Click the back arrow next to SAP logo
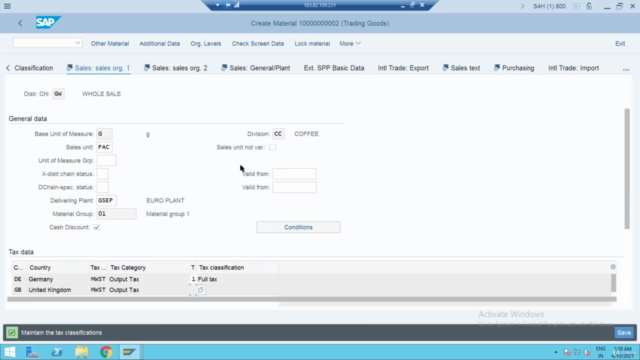 pyautogui.click(x=20, y=23)
